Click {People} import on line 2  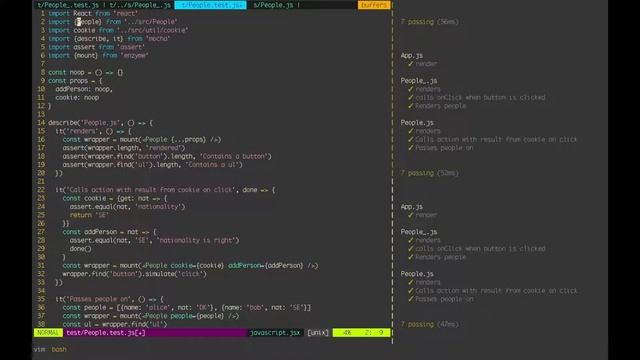coord(88,22)
